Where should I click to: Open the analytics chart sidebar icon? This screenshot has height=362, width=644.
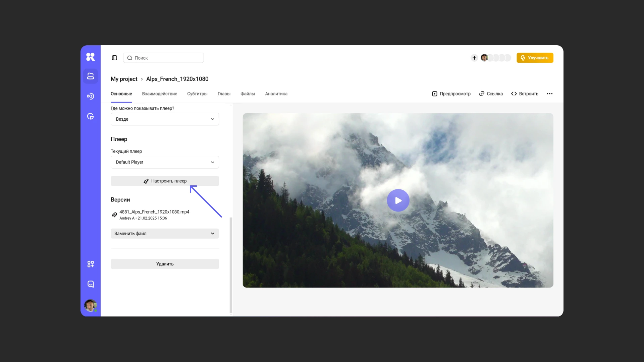coord(91,116)
